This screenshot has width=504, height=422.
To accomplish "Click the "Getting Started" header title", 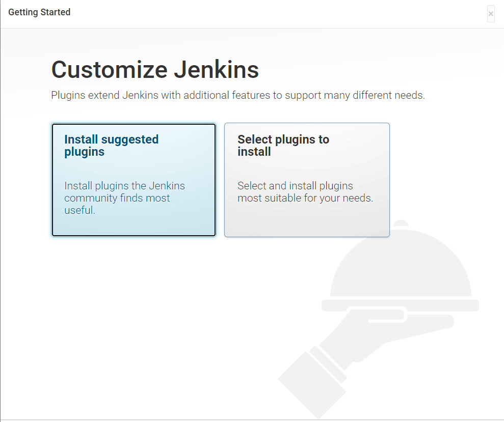I will point(39,12).
